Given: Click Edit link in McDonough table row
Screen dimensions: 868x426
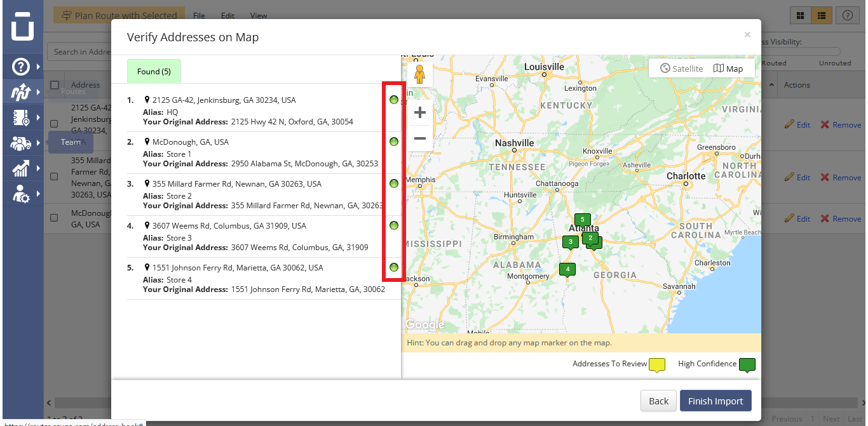Looking at the screenshot, I should pos(797,218).
